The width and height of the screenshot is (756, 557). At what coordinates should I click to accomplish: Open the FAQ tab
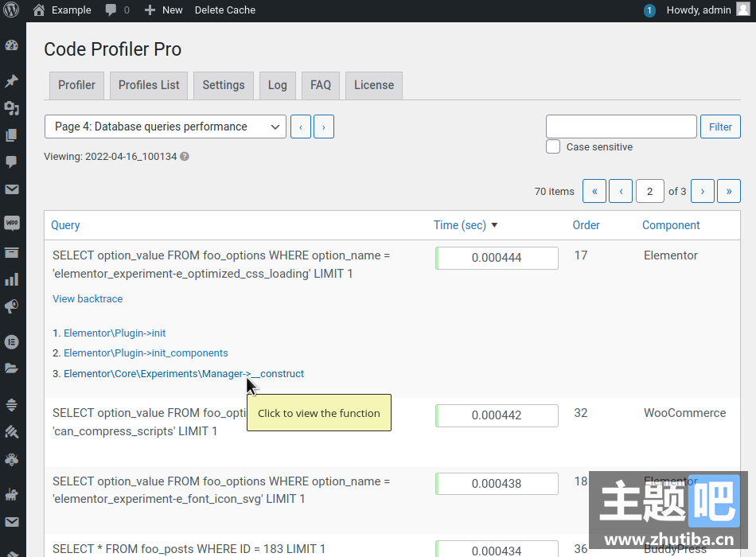[x=321, y=85]
